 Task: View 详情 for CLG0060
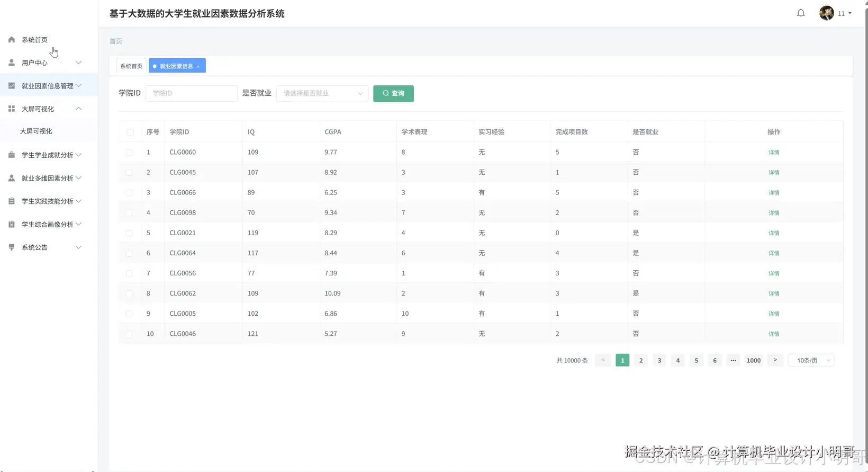pyautogui.click(x=774, y=153)
